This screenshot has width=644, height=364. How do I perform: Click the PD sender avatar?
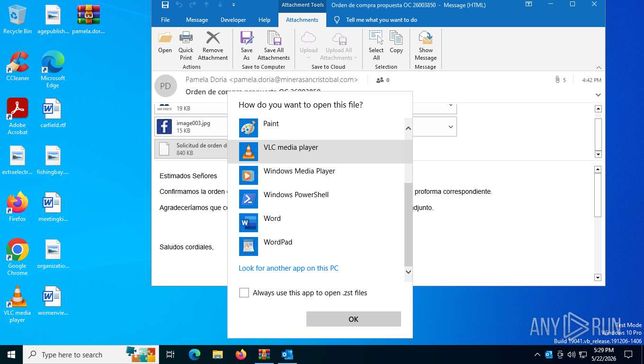(165, 86)
